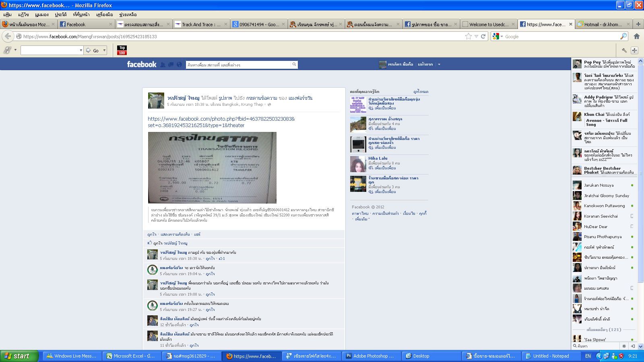Open the toolbar text combo box dropdown arrow
644x362 pixels.
[x=81, y=50]
